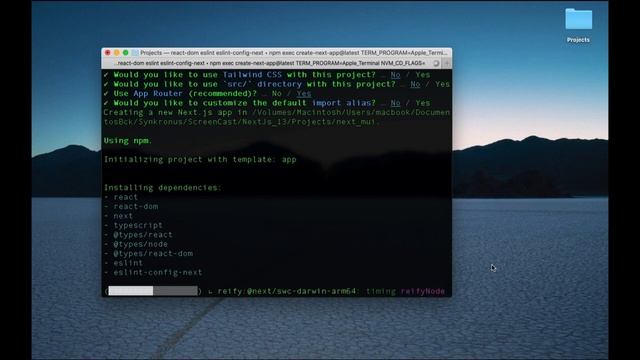Screen dimensions: 640x360
Task: Click 'Initializing project with template: app' line
Action: (200, 159)
